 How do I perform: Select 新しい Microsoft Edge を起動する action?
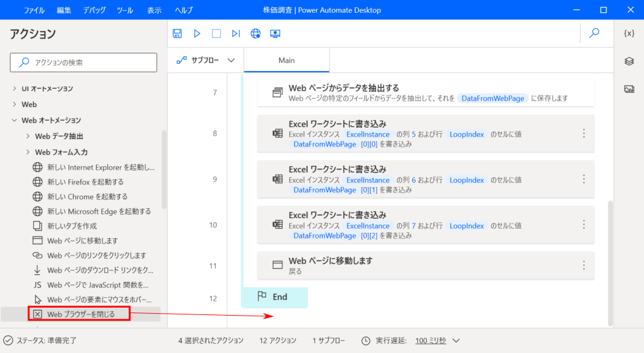point(91,211)
